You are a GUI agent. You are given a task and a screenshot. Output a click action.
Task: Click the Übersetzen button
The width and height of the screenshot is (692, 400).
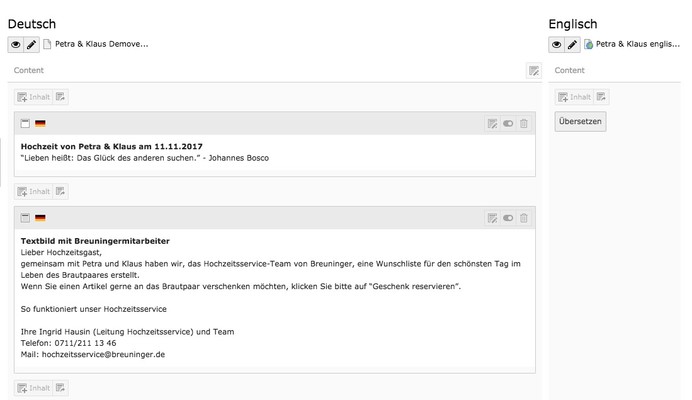pyautogui.click(x=580, y=121)
